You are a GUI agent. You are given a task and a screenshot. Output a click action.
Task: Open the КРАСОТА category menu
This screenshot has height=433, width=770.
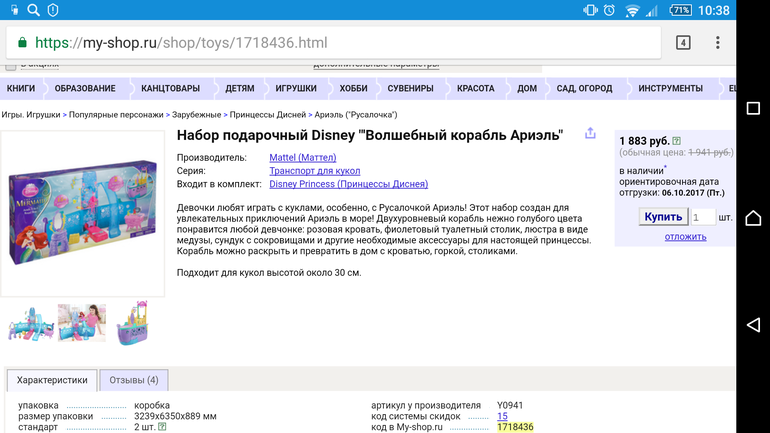coord(475,88)
